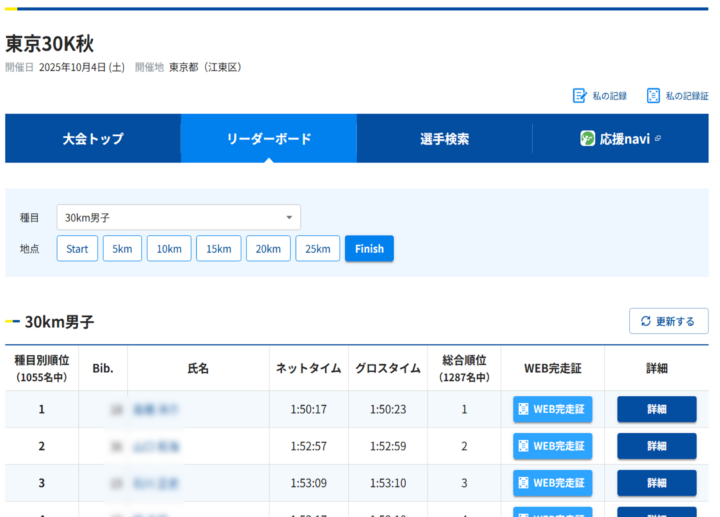Click the refresh icon in 更新する
The height and width of the screenshot is (517, 720).
coord(646,321)
